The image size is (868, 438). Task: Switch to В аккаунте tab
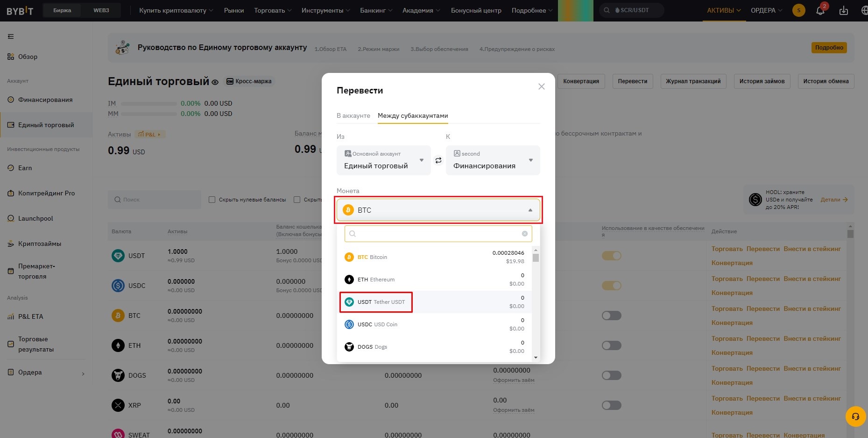pyautogui.click(x=353, y=115)
